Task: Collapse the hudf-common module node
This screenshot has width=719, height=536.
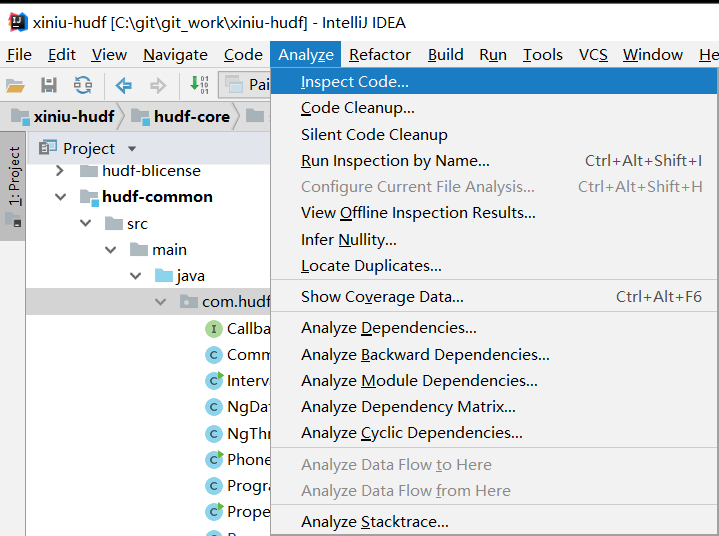Action: coord(60,197)
